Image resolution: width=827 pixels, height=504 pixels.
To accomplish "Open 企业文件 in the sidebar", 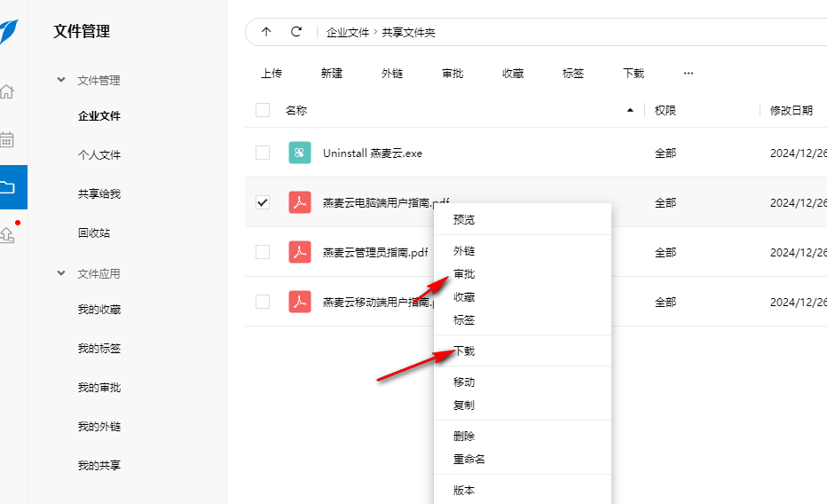I will pyautogui.click(x=99, y=116).
